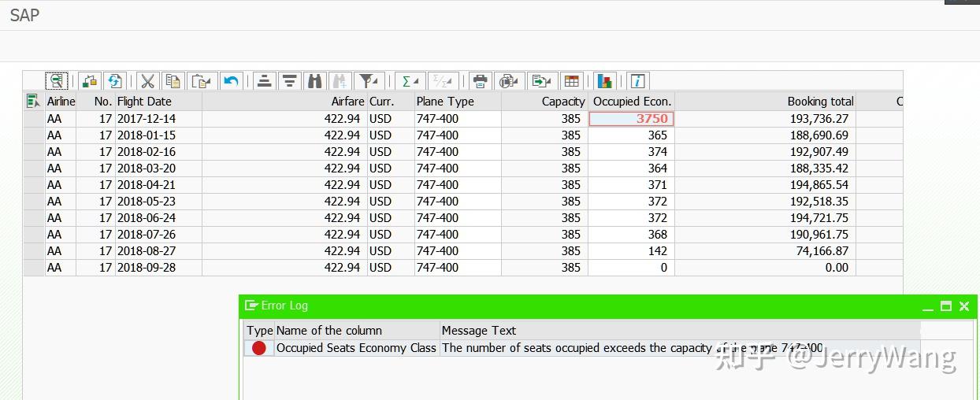Print the flight list
Screen dimensions: 980x400
click(x=480, y=80)
